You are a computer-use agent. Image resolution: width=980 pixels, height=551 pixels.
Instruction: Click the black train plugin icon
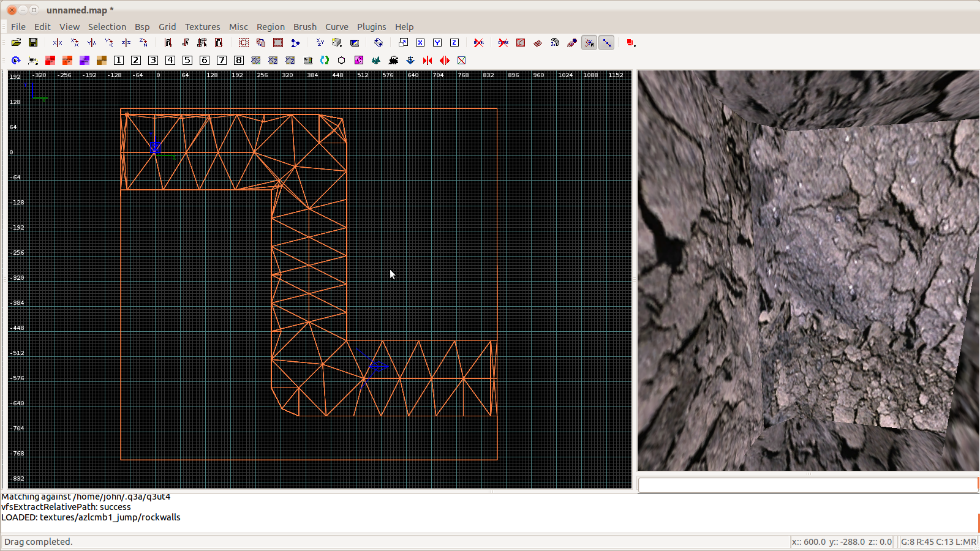393,60
